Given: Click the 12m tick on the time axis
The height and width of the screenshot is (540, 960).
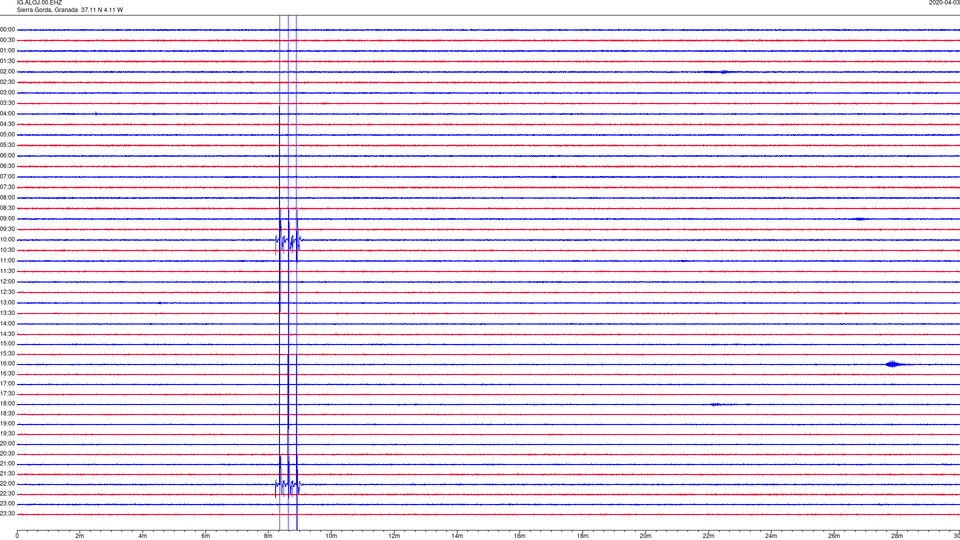Looking at the screenshot, I should pyautogui.click(x=394, y=536).
